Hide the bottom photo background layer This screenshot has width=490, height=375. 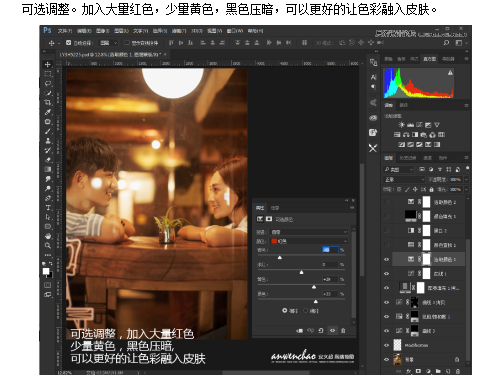point(386,359)
